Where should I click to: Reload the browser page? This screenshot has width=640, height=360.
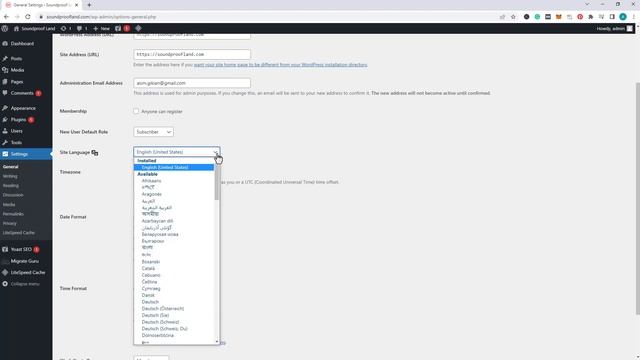click(28, 17)
